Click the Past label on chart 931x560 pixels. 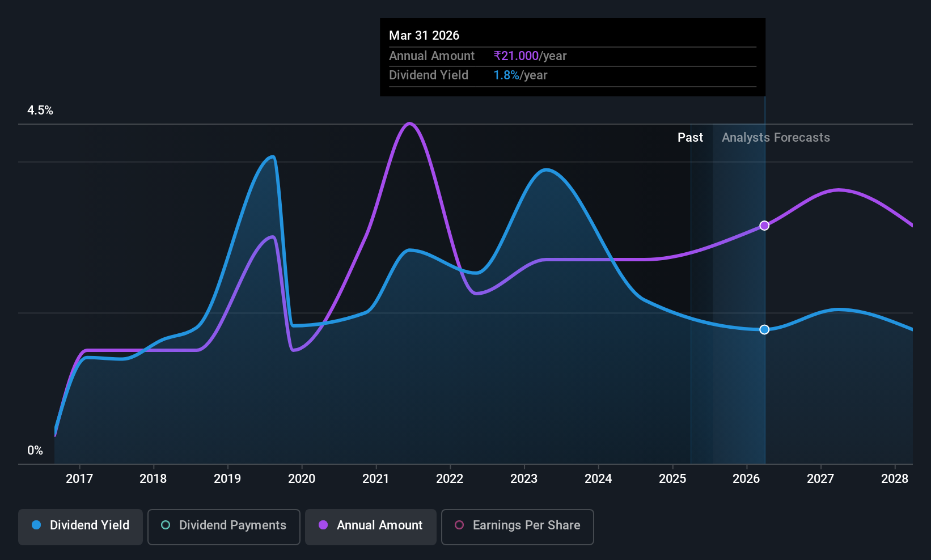[690, 137]
